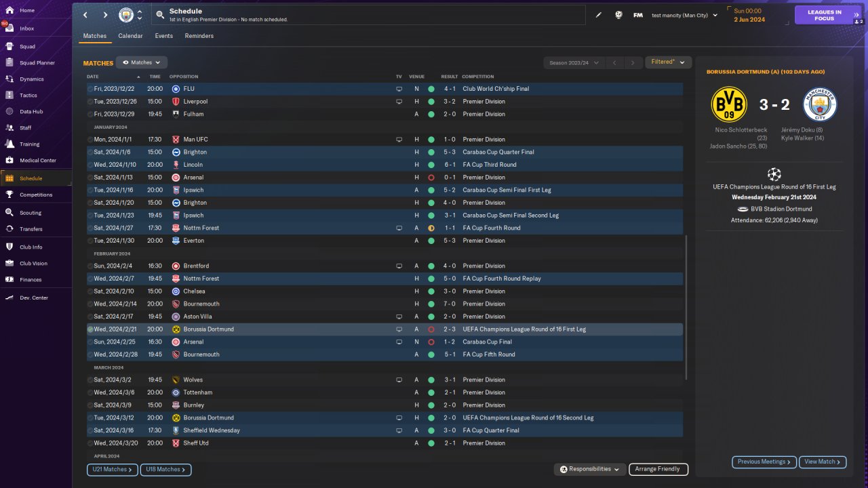The height and width of the screenshot is (488, 868).
Task: Tick the row circle for the Lincoln match
Action: click(90, 165)
